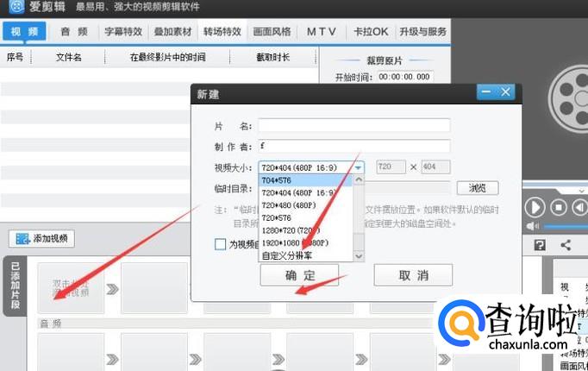
Task: Choose the 720*404 (480P 16:9) list option
Action: point(305,192)
